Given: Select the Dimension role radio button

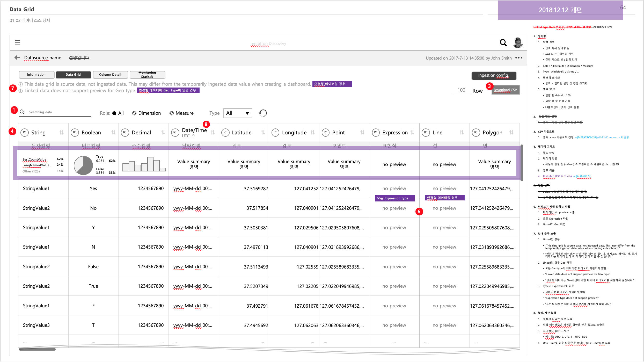Looking at the screenshot, I should tap(134, 113).
